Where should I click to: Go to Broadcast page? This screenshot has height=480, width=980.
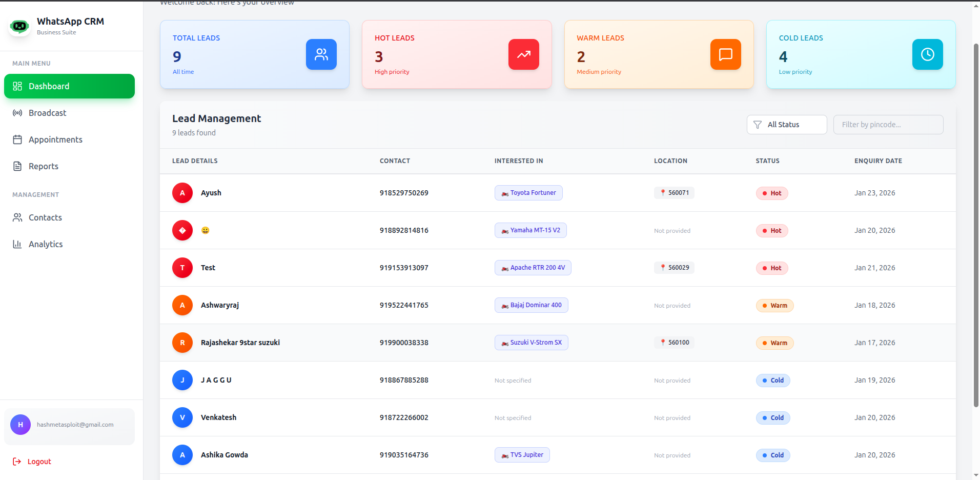pos(69,113)
